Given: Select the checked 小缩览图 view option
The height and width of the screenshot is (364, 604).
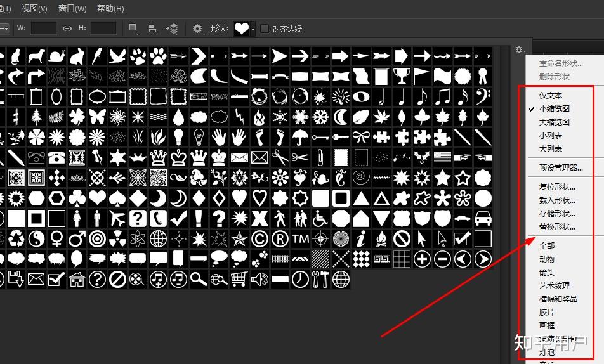Looking at the screenshot, I should [x=554, y=108].
